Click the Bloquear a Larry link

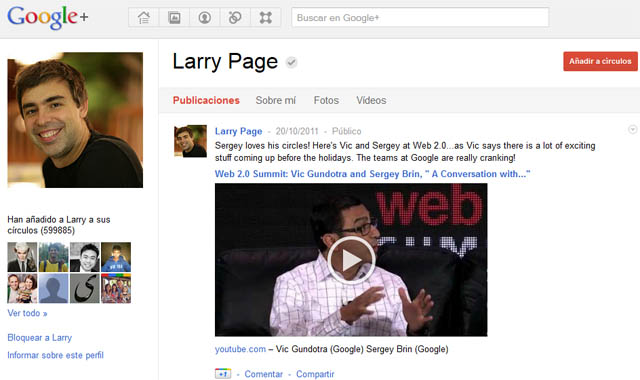pyautogui.click(x=40, y=338)
